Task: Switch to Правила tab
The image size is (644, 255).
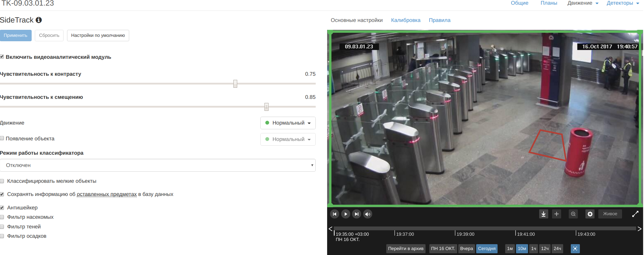Action: tap(440, 20)
